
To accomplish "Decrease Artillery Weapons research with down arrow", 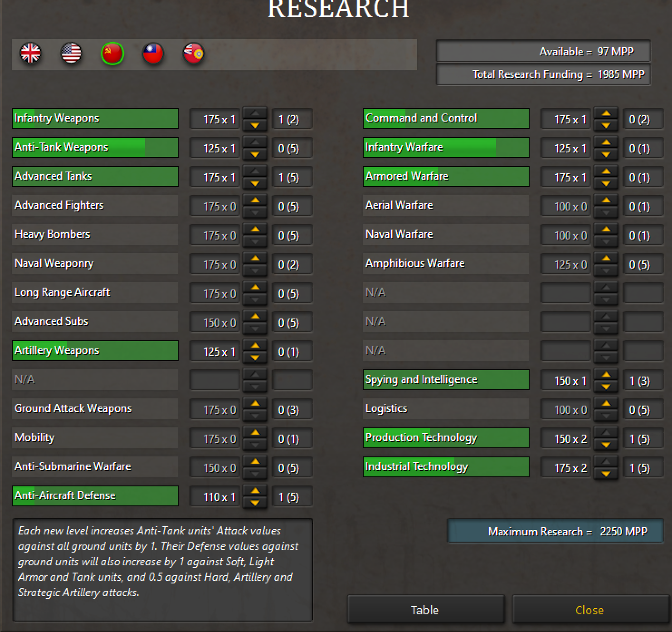I will (x=255, y=358).
